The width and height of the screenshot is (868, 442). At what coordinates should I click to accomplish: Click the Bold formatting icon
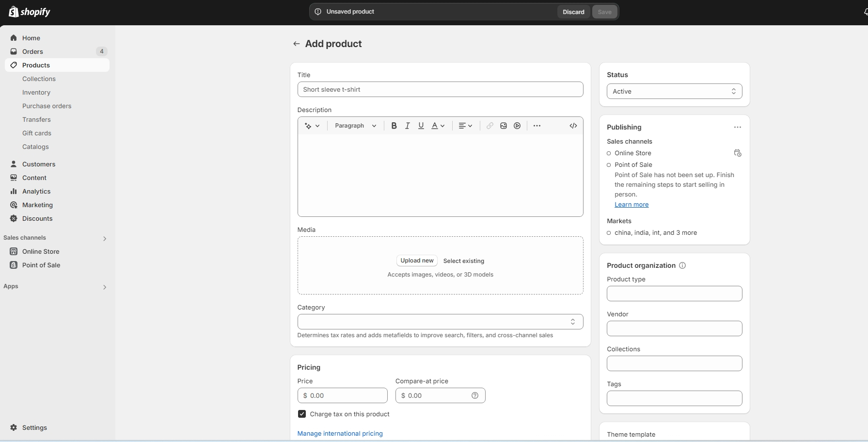[394, 126]
